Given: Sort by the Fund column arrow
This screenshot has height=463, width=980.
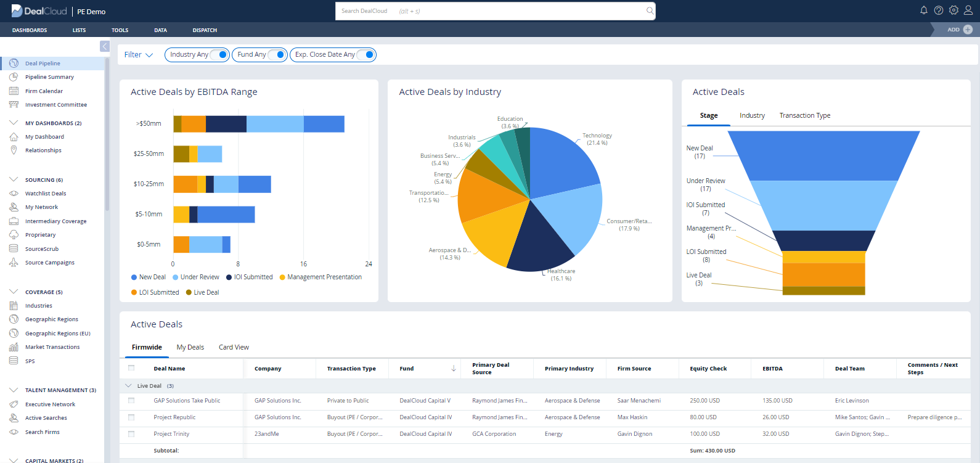Looking at the screenshot, I should (454, 369).
